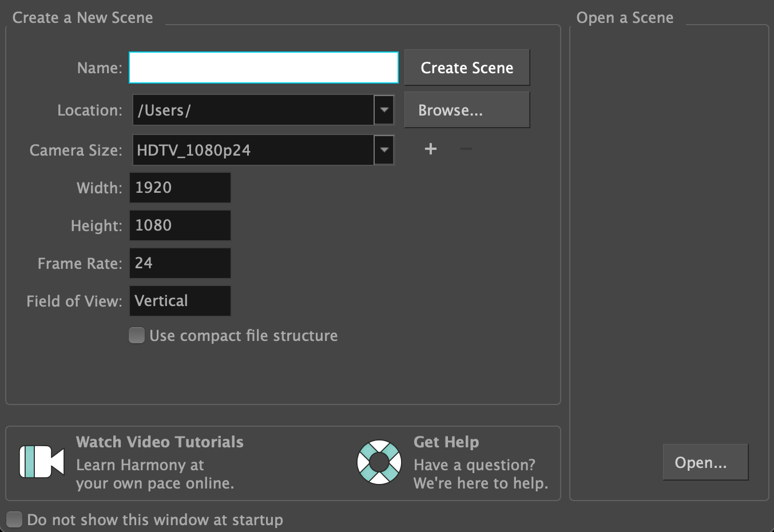Image resolution: width=774 pixels, height=532 pixels.
Task: Select the Frame Rate field showing 24
Action: 180,263
